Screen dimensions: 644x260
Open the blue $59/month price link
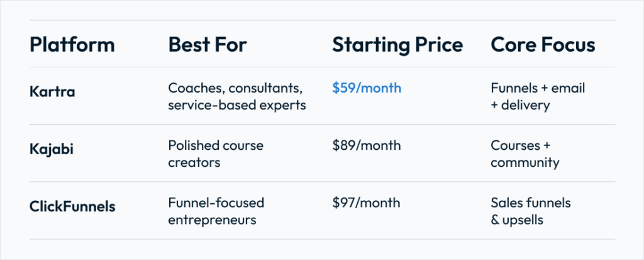[x=367, y=88]
